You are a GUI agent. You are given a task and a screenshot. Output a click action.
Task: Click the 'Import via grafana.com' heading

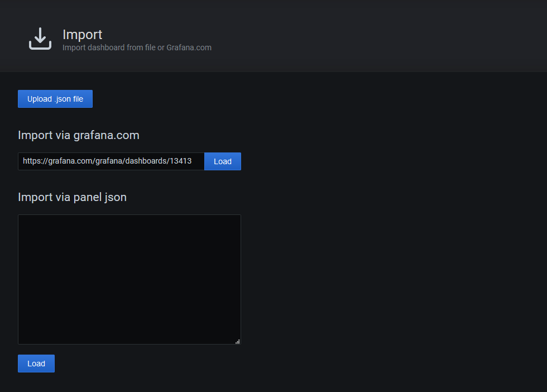[79, 135]
